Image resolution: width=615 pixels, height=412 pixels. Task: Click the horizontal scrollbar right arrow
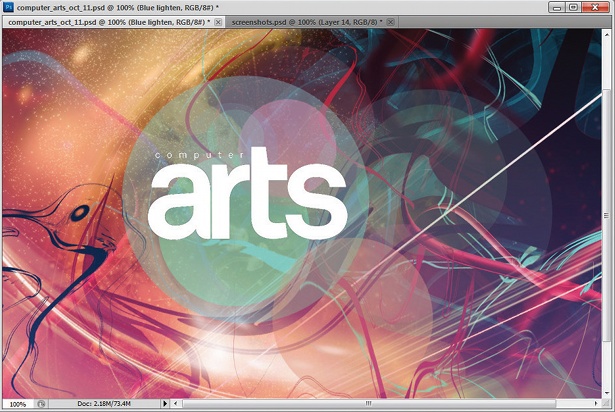point(596,403)
